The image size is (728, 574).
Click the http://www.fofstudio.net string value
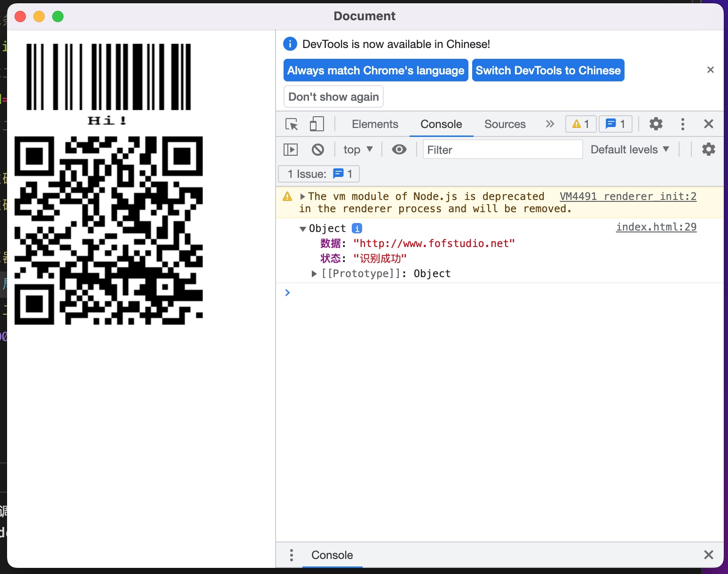(x=434, y=244)
